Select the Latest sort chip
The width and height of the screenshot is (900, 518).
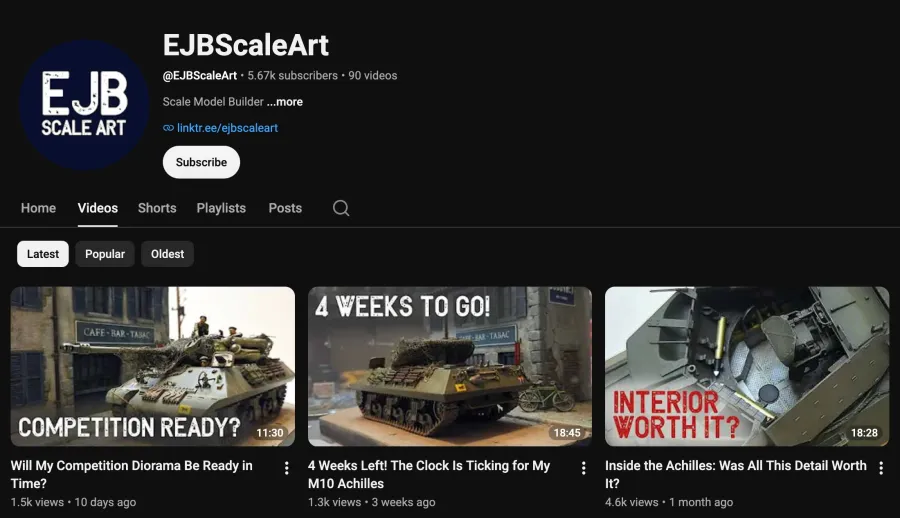[x=43, y=254]
